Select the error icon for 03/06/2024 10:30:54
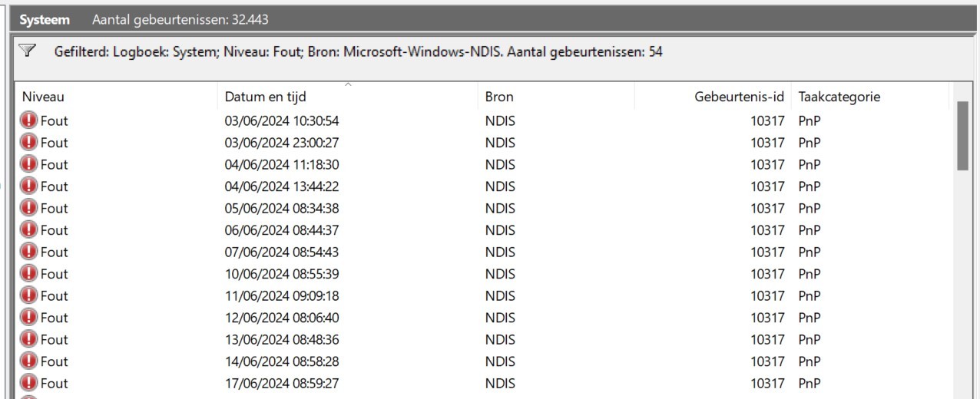Screen dimensions: 980x399 coord(28,120)
